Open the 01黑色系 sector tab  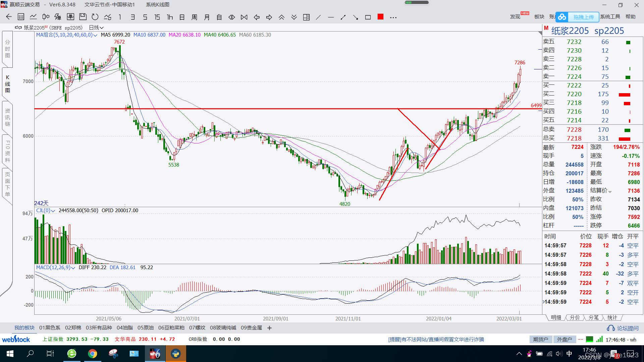(x=50, y=328)
